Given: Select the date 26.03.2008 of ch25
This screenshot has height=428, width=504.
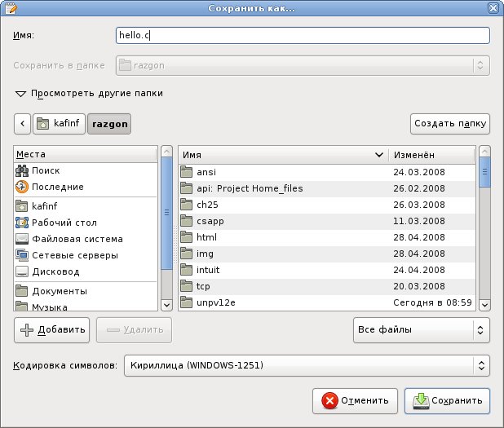Looking at the screenshot, I should tap(419, 205).
